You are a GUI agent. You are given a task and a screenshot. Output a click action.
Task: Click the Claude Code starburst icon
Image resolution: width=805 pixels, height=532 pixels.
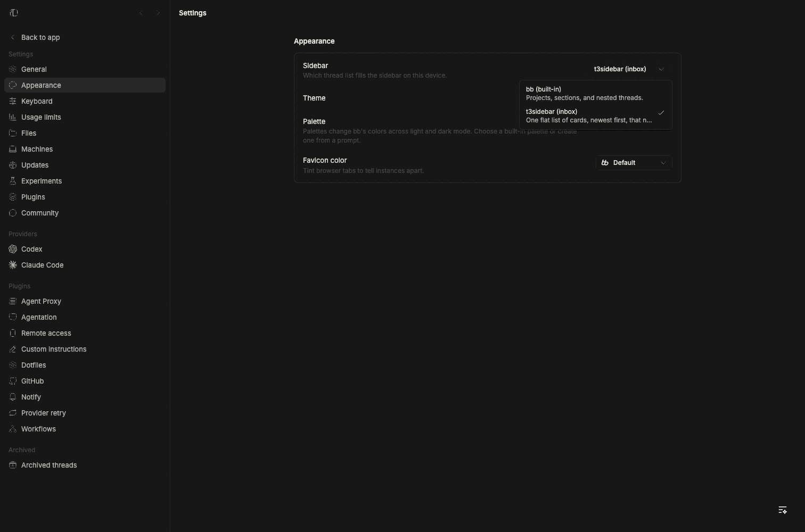click(x=13, y=265)
